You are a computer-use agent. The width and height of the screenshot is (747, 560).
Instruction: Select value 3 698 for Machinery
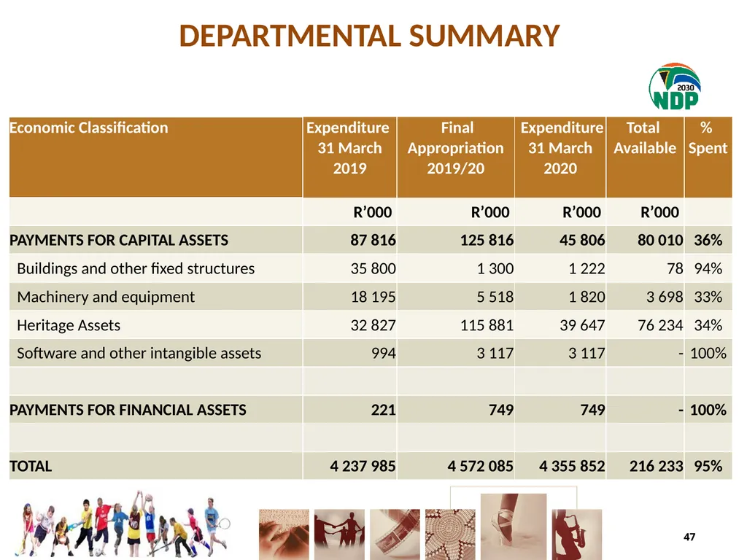pyautogui.click(x=665, y=297)
